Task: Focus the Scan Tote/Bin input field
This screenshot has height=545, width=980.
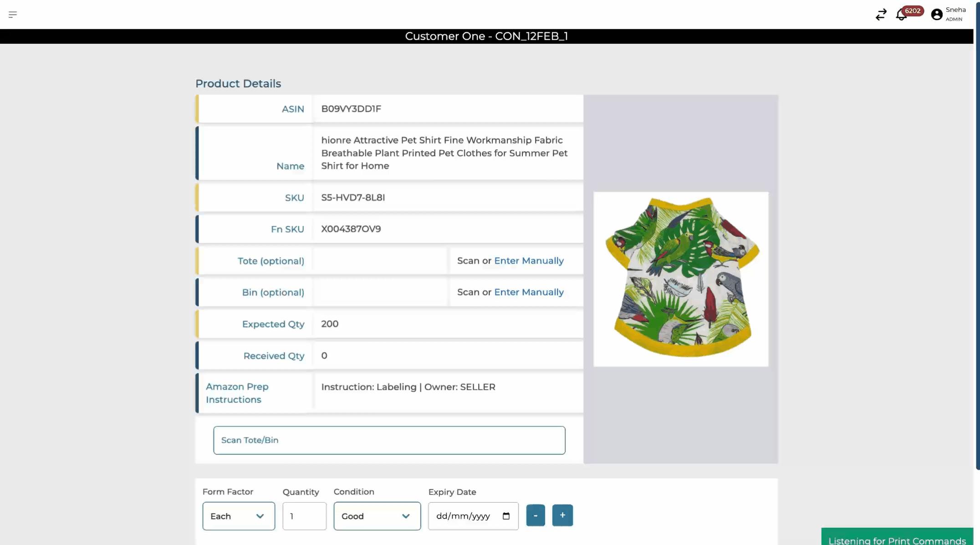Action: tap(389, 440)
